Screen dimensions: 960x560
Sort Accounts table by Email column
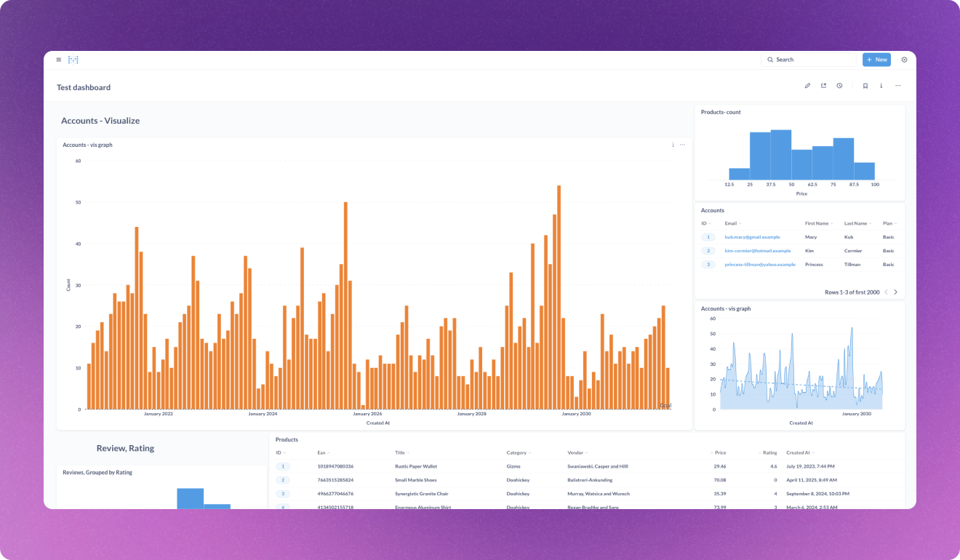(x=733, y=223)
